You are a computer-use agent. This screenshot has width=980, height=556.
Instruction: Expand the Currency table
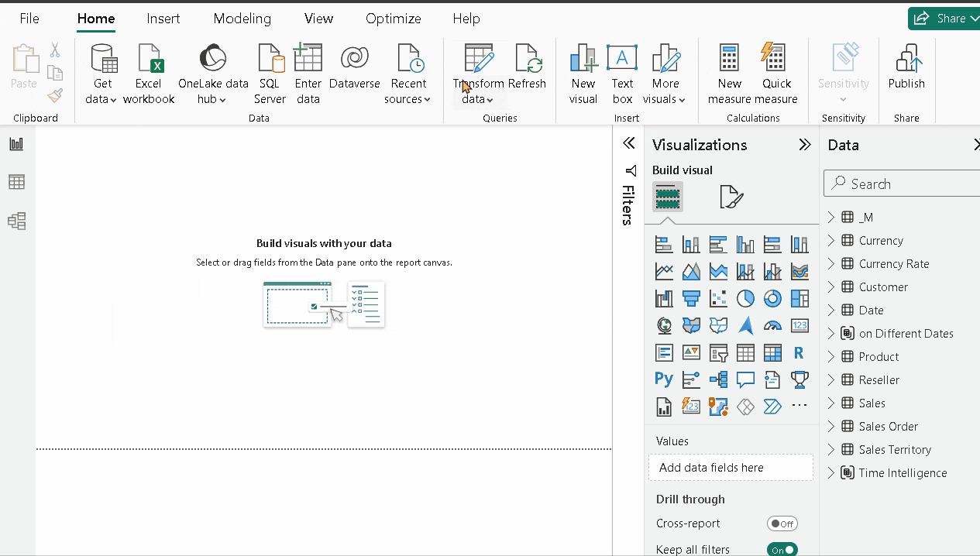[x=831, y=240]
